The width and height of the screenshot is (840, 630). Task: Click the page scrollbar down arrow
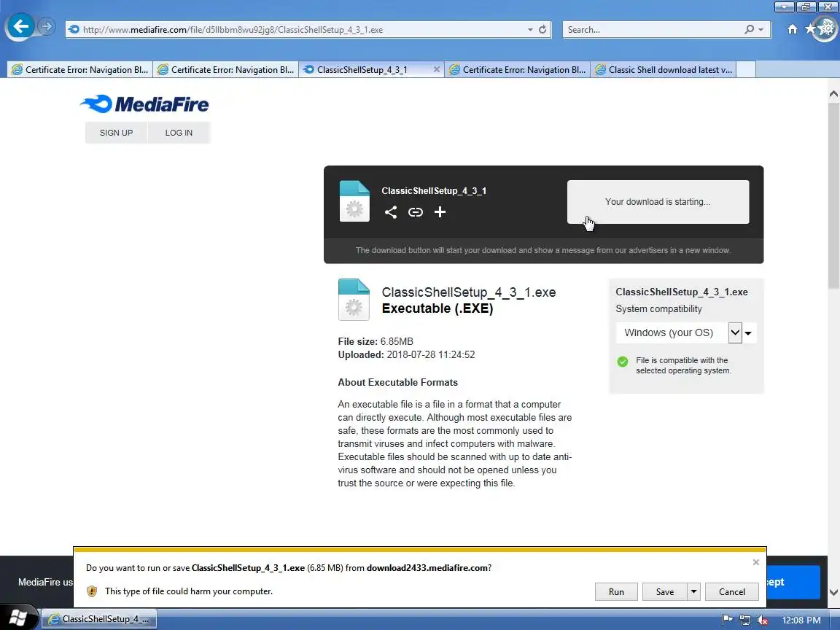pyautogui.click(x=833, y=592)
